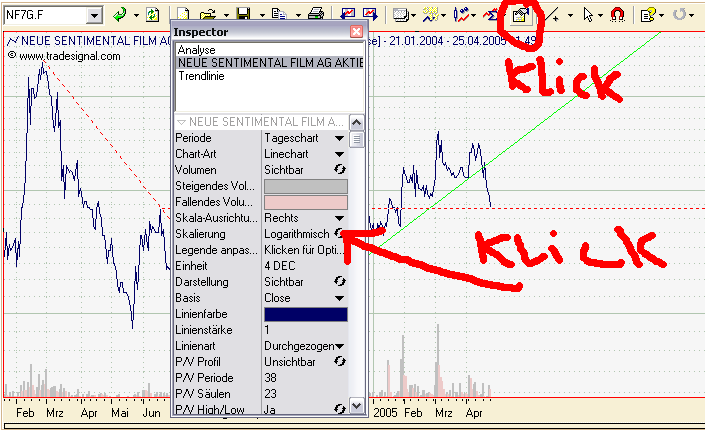Open the Linienart Durchgezogen dropdown

pyautogui.click(x=339, y=346)
